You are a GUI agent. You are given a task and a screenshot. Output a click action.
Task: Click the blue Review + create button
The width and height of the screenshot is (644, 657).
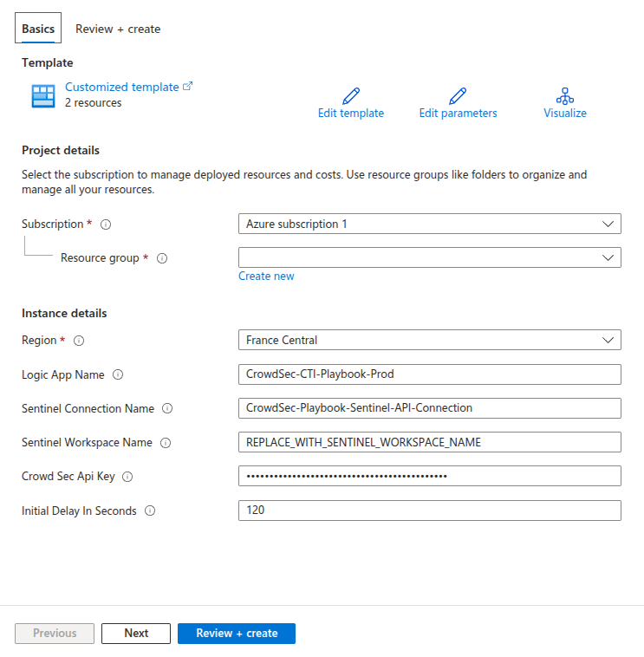point(237,634)
